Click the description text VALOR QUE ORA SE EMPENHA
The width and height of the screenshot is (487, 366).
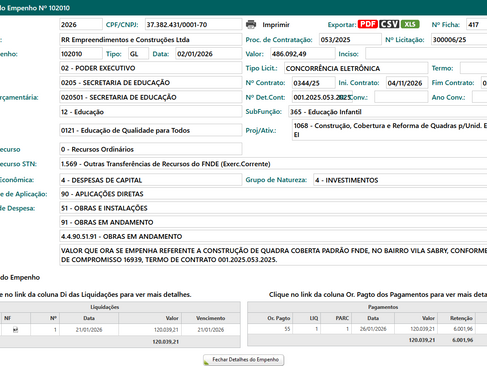[x=273, y=255]
